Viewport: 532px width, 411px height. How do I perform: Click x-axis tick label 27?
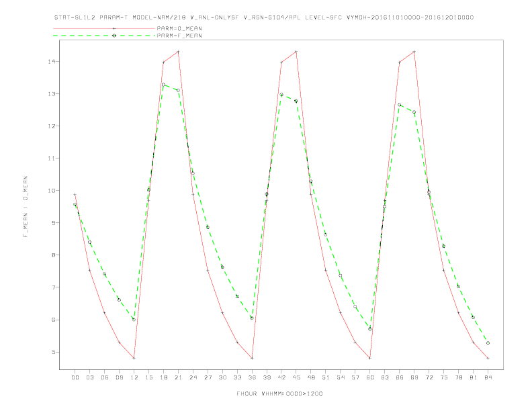208,377
